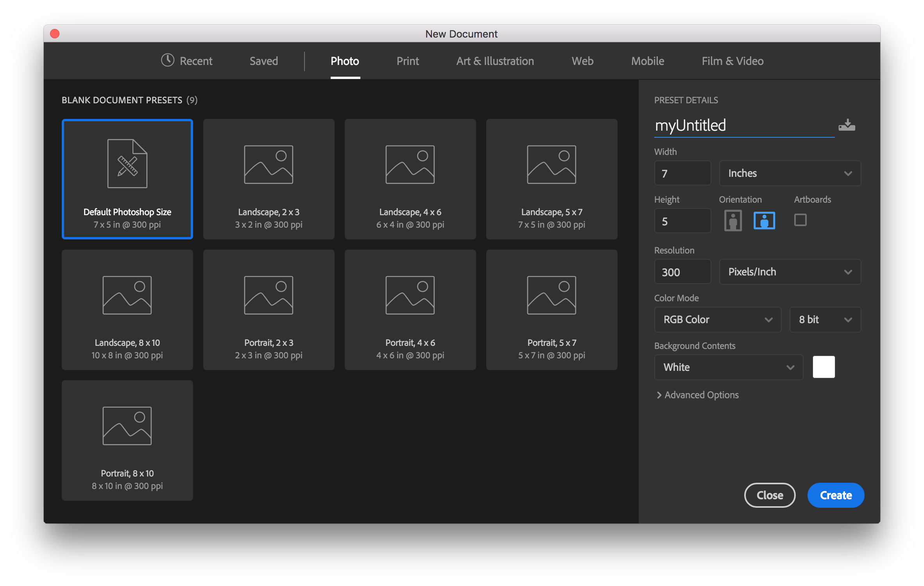This screenshot has height=586, width=924.
Task: Pick the Landscape, 2 x 3 preset
Action: [269, 179]
